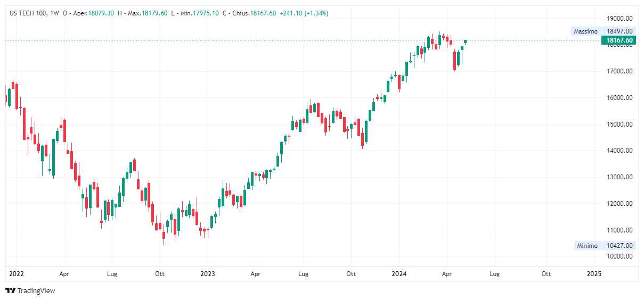
Task: Click the 11000.00 price axis label
Action: pyautogui.click(x=619, y=230)
